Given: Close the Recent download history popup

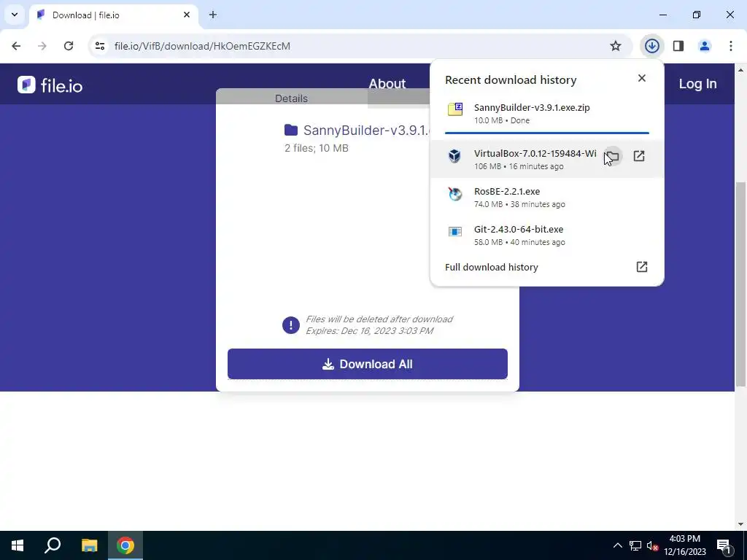Looking at the screenshot, I should (x=642, y=78).
